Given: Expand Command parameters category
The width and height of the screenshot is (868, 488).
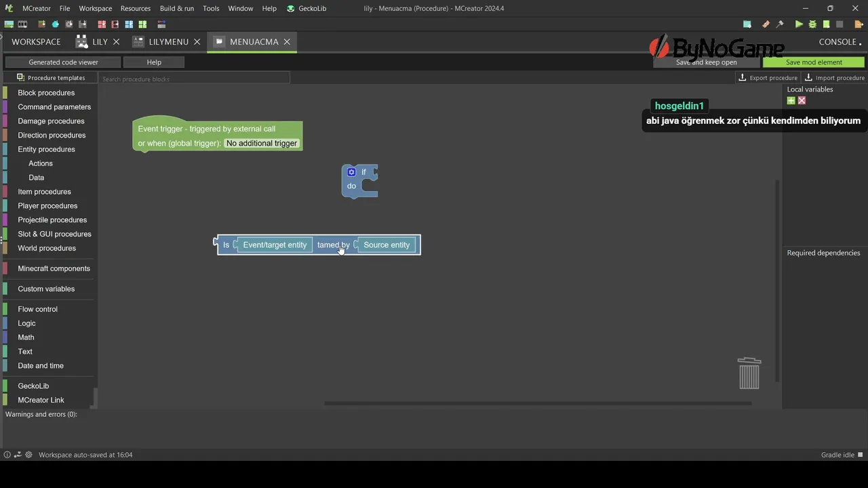Looking at the screenshot, I should point(54,107).
